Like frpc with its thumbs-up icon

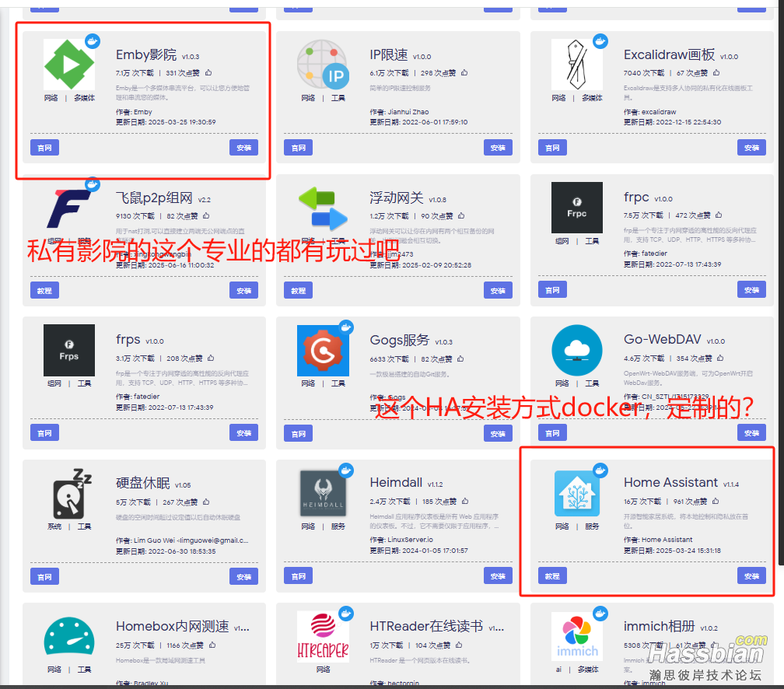point(719,215)
